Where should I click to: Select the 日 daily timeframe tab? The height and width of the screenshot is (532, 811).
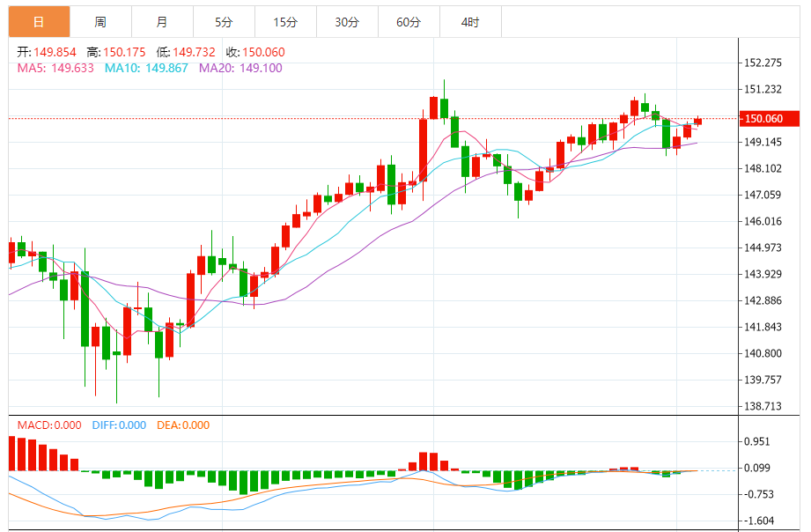coord(39,22)
